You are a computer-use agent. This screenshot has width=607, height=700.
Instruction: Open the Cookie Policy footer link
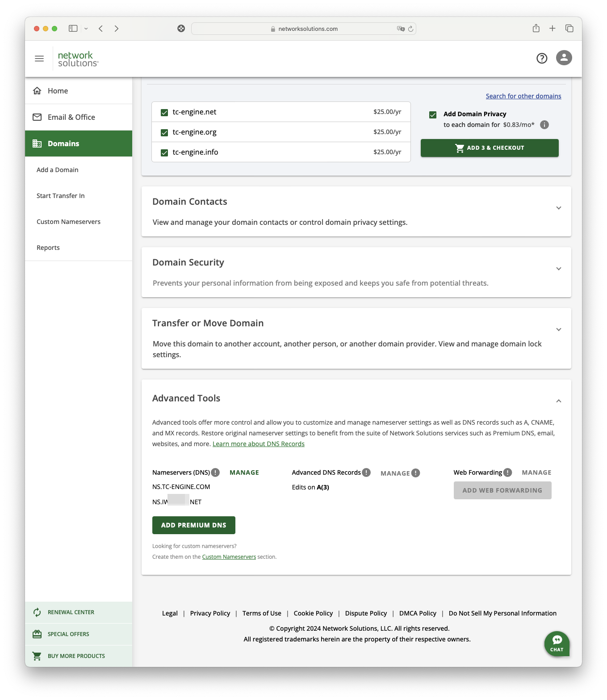pyautogui.click(x=313, y=613)
